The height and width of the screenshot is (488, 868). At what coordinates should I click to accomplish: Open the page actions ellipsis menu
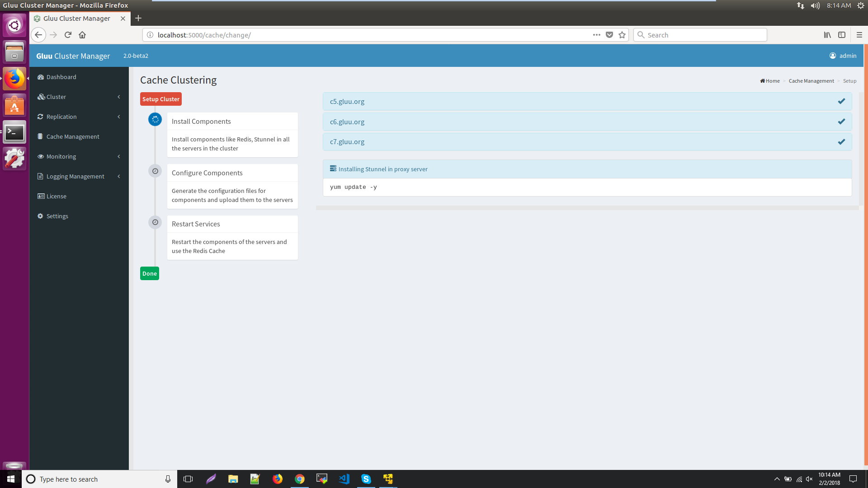(x=597, y=35)
